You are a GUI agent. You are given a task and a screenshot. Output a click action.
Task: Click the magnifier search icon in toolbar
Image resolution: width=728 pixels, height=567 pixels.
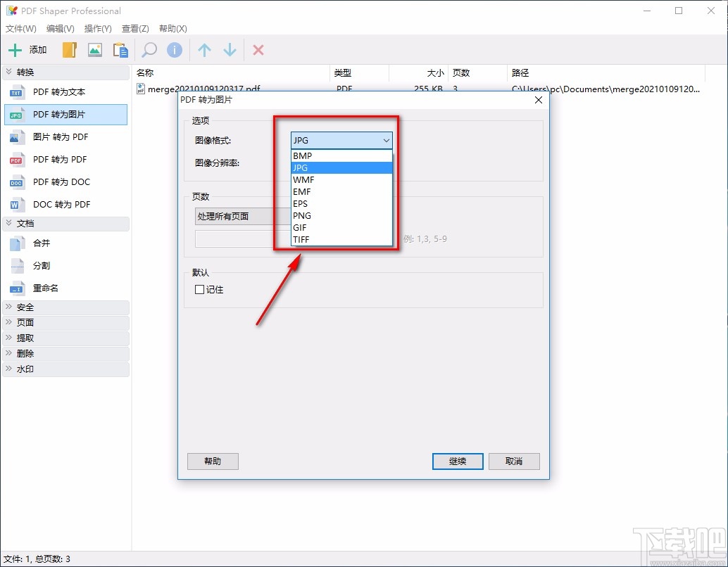point(149,49)
